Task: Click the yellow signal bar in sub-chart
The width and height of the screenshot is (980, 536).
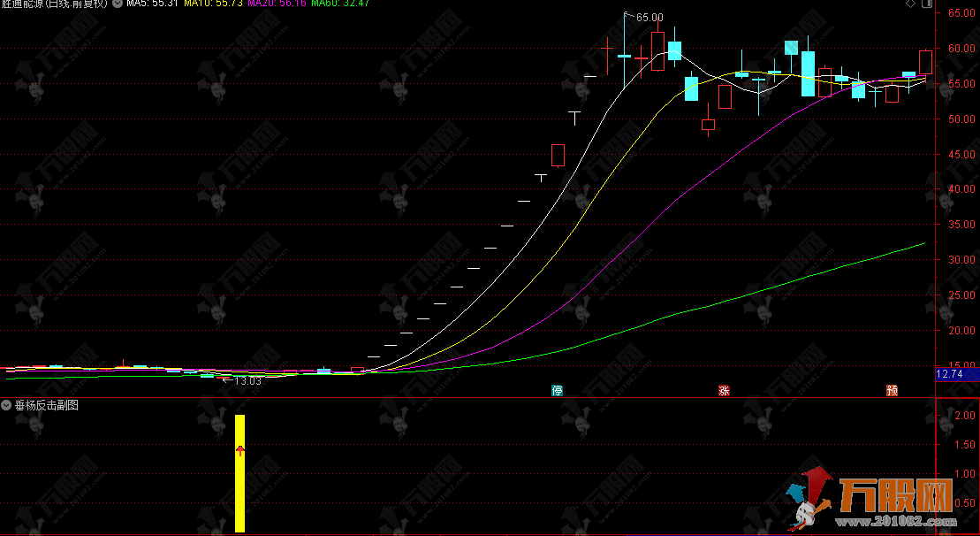Action: coord(239,495)
